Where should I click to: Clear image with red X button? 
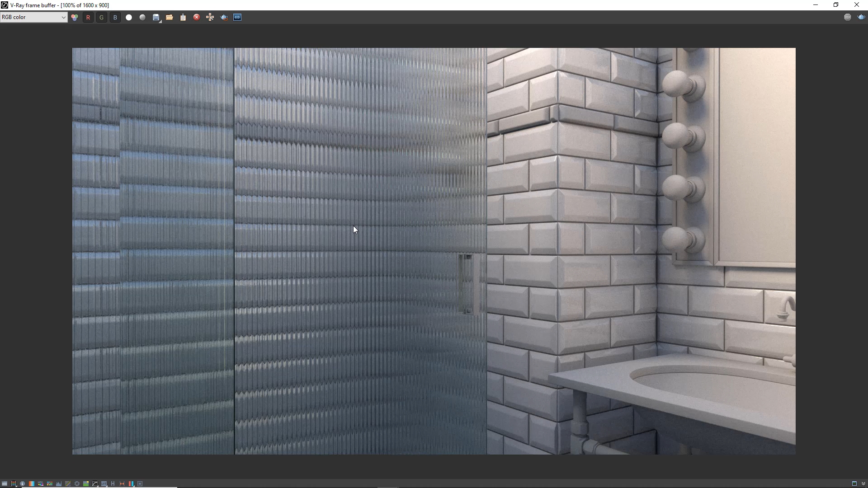coord(197,17)
